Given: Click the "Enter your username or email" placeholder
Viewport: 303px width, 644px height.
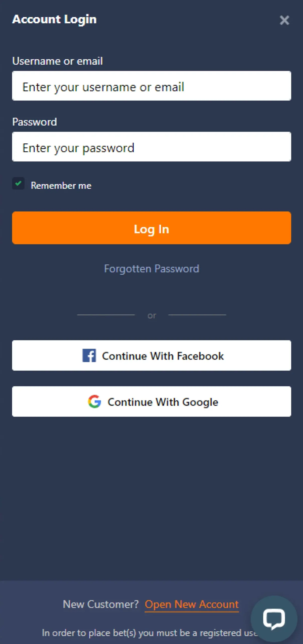Looking at the screenshot, I should pos(104,87).
